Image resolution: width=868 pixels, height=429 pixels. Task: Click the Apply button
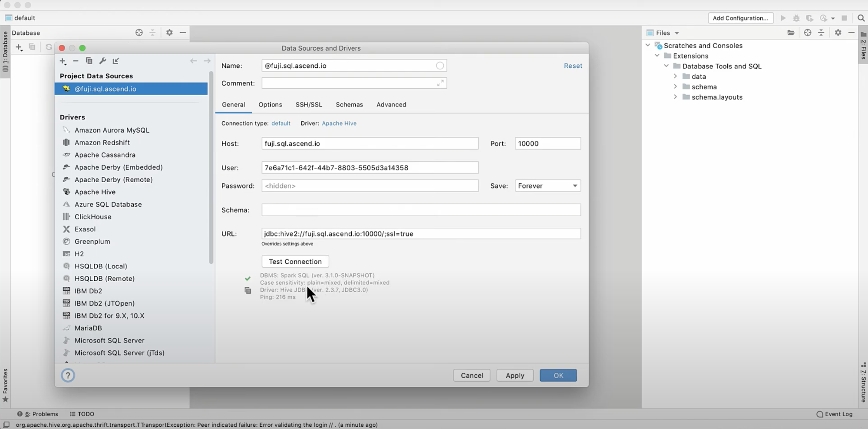515,375
